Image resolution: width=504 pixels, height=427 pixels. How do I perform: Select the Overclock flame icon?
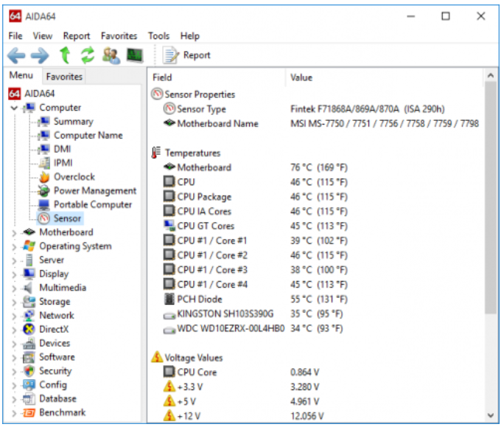[44, 177]
